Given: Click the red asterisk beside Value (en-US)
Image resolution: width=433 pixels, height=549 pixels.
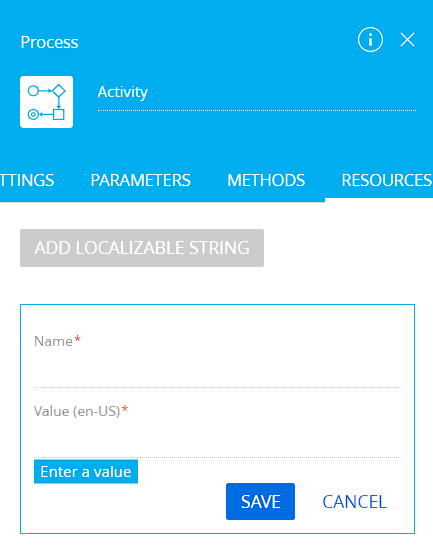Looking at the screenshot, I should 125,409.
